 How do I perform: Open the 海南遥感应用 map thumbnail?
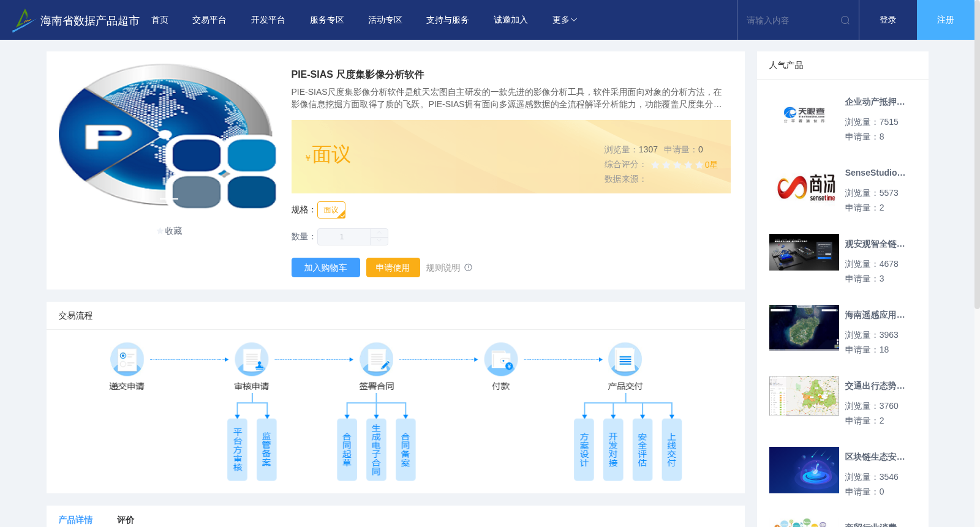[x=804, y=327]
